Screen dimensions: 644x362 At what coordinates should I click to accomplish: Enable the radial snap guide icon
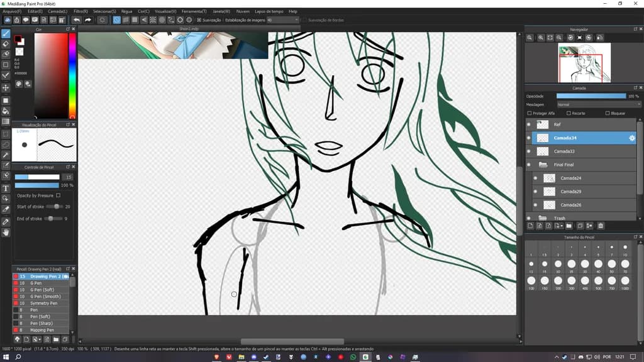coord(153,19)
